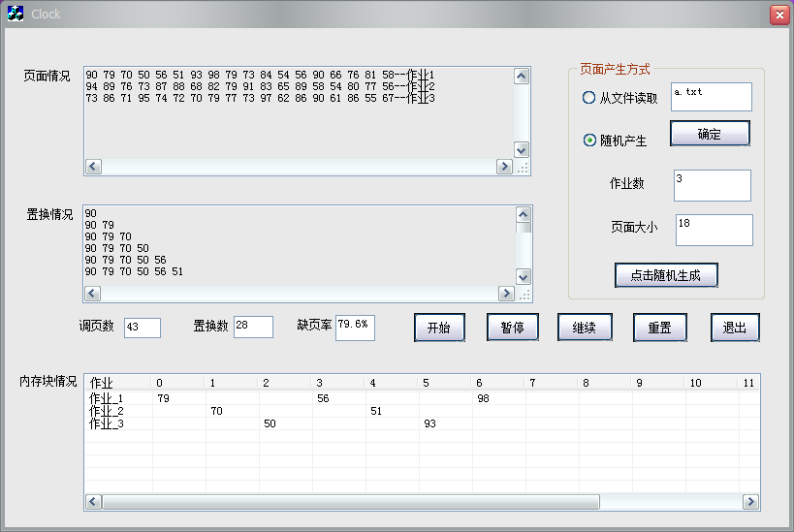Click the 缺页率 field showing 79.6%
The image size is (794, 532).
(355, 328)
